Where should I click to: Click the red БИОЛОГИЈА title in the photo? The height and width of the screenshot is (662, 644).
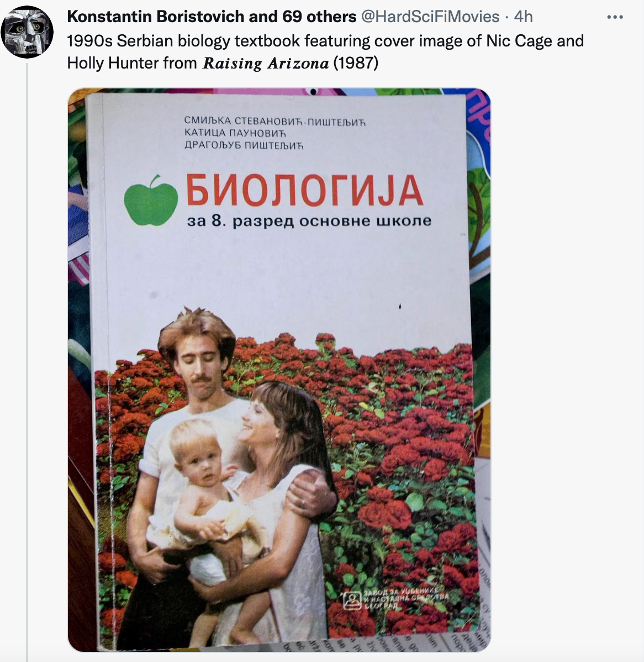304,191
